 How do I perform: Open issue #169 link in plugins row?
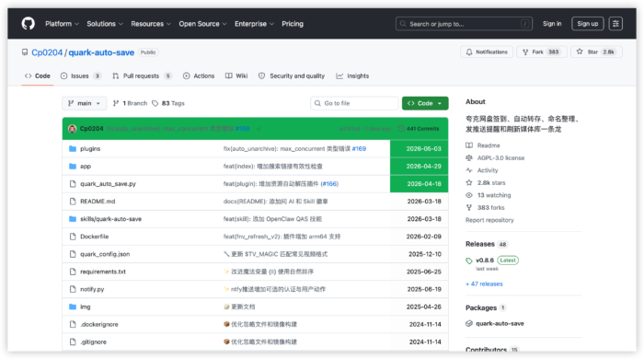point(359,149)
